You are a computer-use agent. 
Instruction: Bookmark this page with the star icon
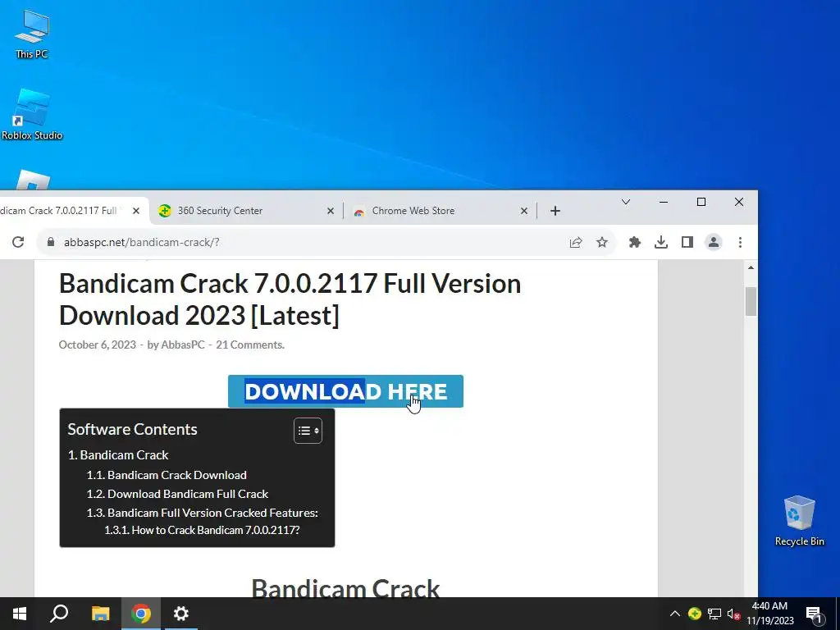pyautogui.click(x=602, y=242)
